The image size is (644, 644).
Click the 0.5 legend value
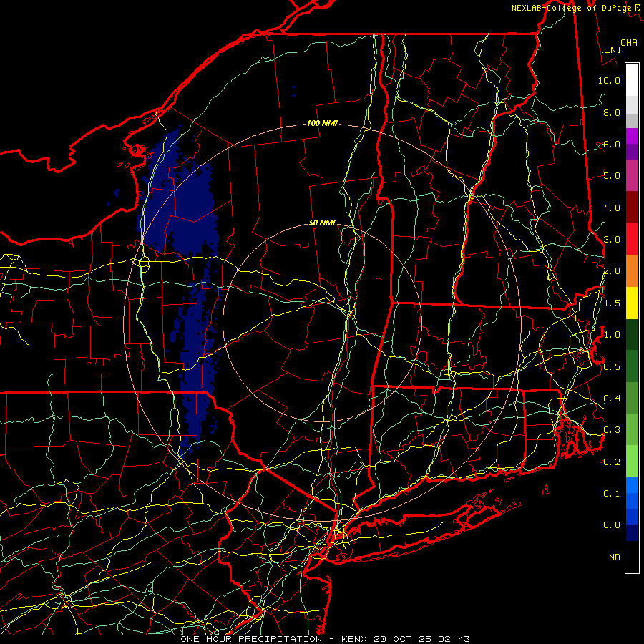pyautogui.click(x=612, y=366)
